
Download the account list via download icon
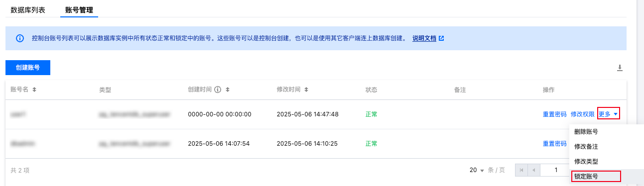pos(620,68)
